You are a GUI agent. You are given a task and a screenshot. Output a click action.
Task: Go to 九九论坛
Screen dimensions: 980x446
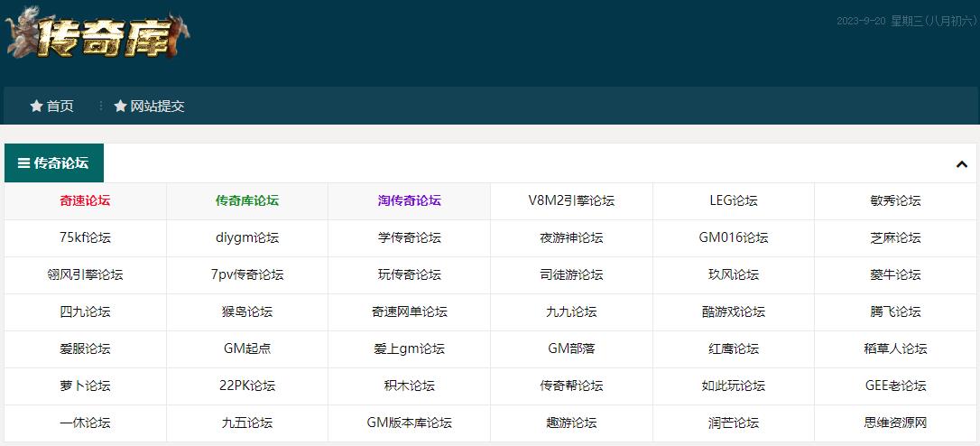[571, 311]
